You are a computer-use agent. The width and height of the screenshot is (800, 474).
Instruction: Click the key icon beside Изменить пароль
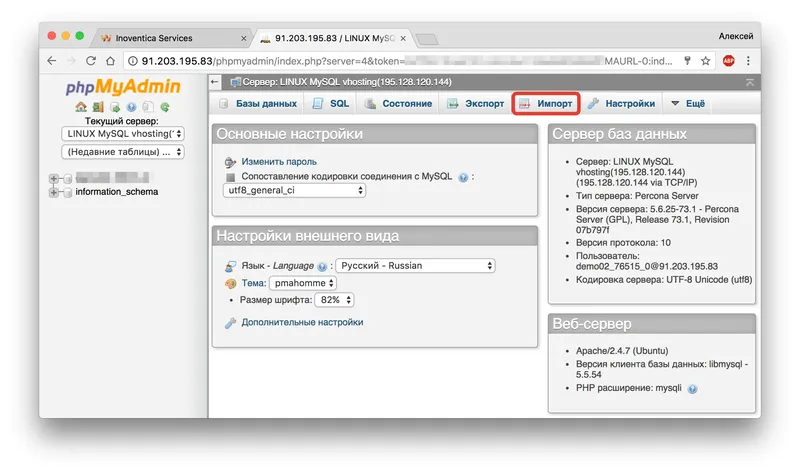pos(230,162)
